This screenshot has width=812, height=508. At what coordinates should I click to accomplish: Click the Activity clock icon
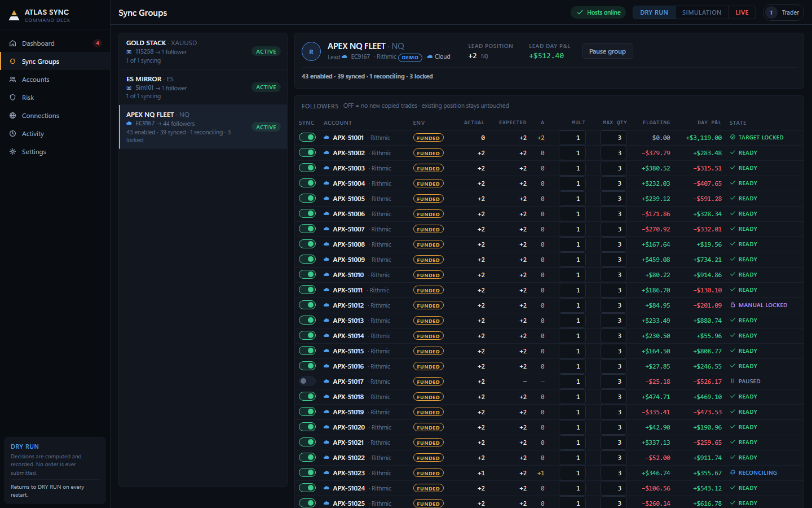click(12, 134)
